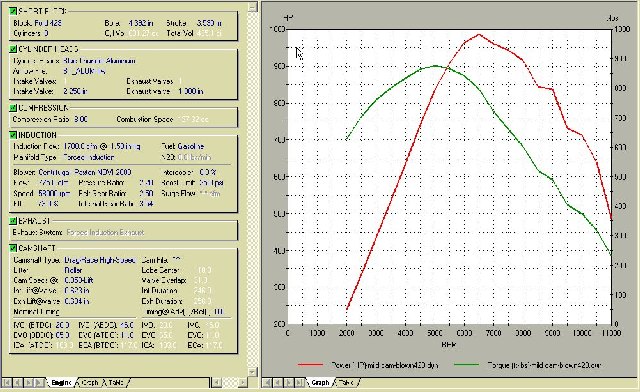This screenshot has height=392, width=640.
Task: Click the green Torque legend line
Action: tap(467, 365)
